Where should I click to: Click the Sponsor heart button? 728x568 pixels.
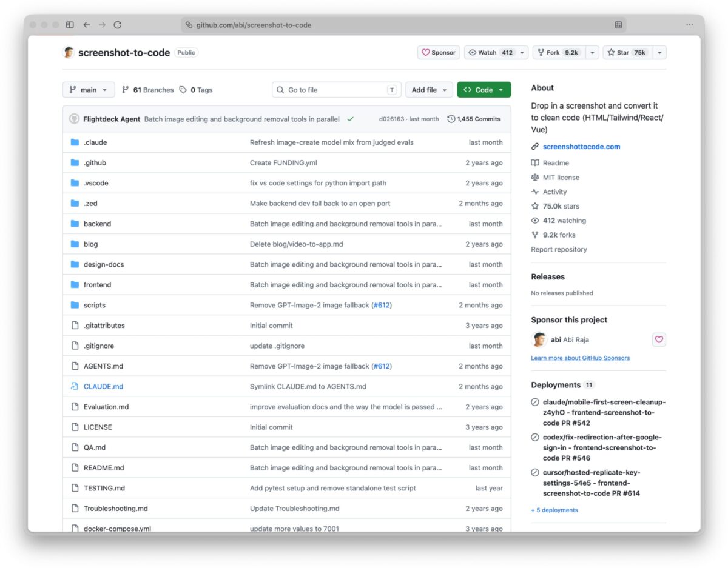tap(439, 53)
